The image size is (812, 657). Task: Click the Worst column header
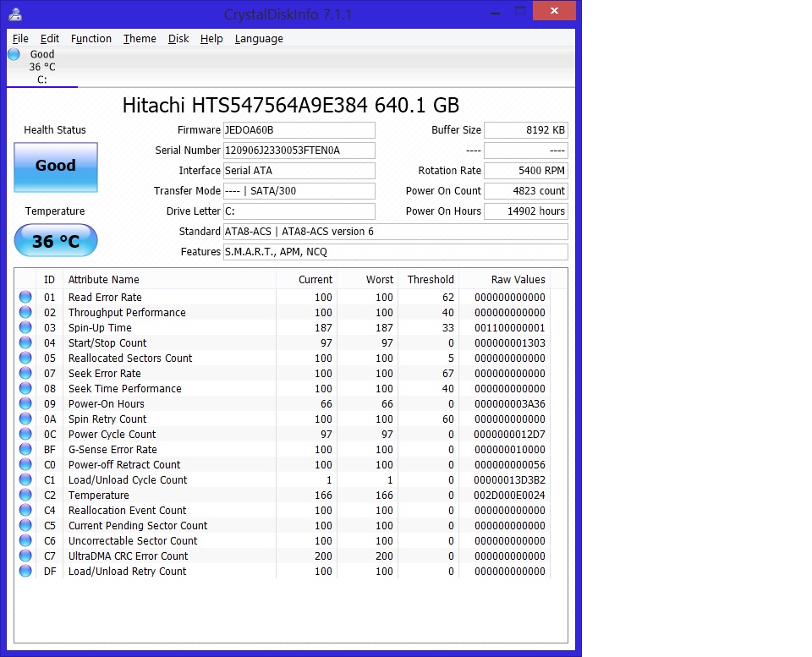368,280
